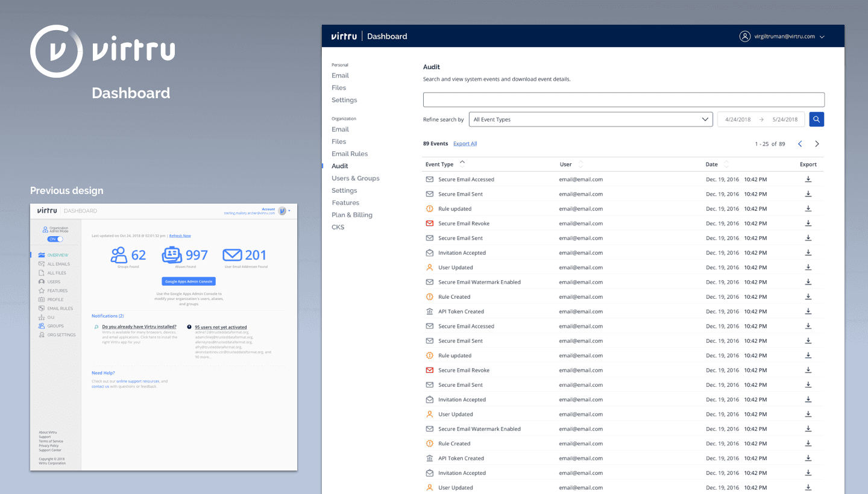The height and width of the screenshot is (494, 868).
Task: Click the Privacy Policy footer link
Action: coord(49,446)
